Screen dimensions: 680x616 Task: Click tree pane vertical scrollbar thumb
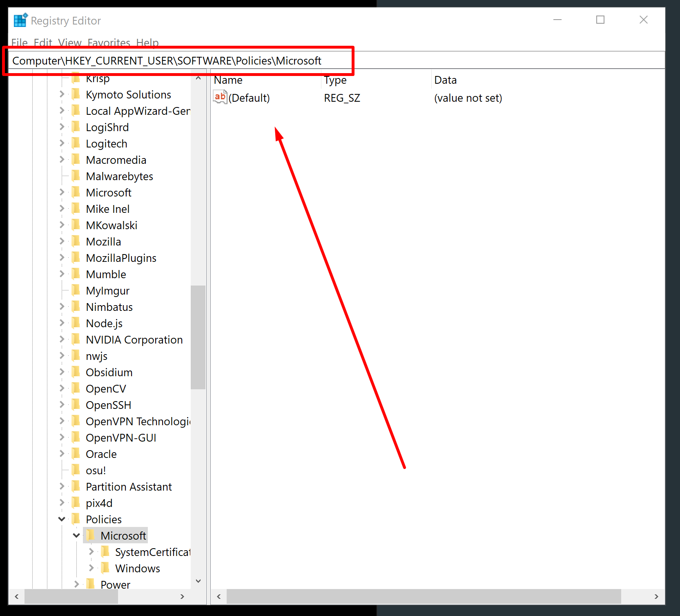(198, 337)
